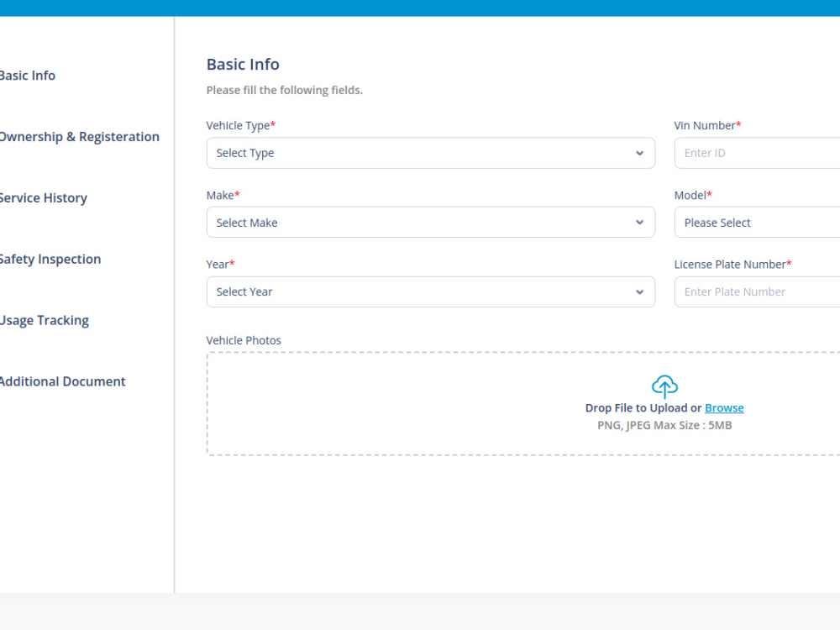
Task: Click the Browse link to upload photos
Action: click(x=723, y=407)
